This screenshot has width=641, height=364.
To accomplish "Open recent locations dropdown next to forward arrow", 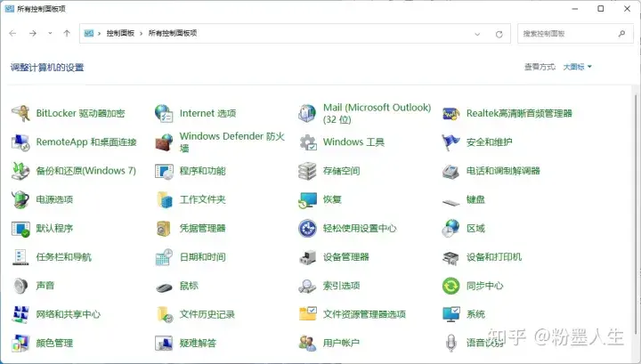I will (50, 34).
